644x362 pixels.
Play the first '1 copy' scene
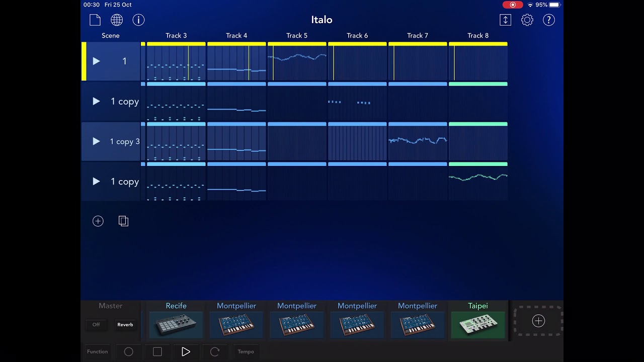point(96,101)
